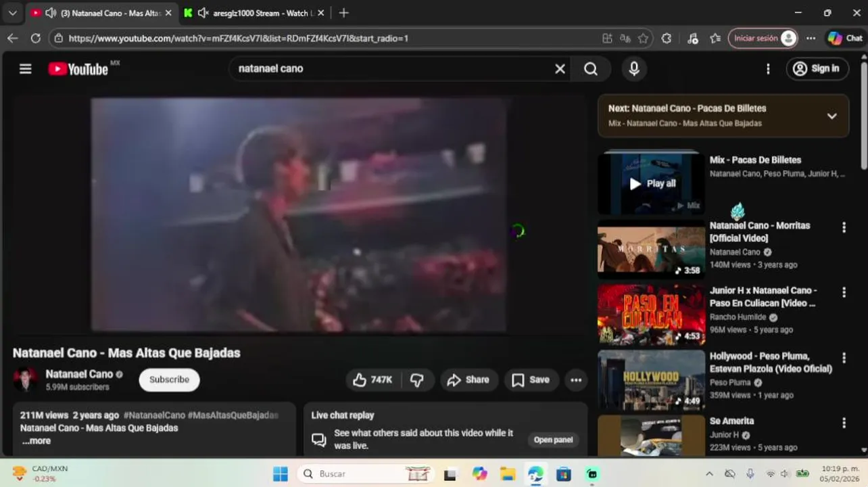
Task: Expand video description with ...more
Action: [x=37, y=441]
